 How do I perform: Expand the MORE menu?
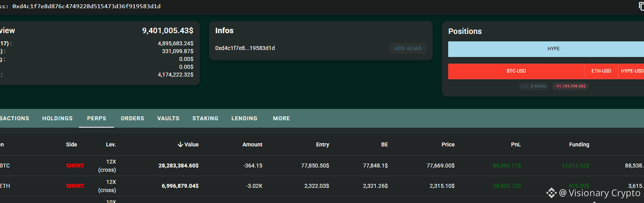pos(281,118)
